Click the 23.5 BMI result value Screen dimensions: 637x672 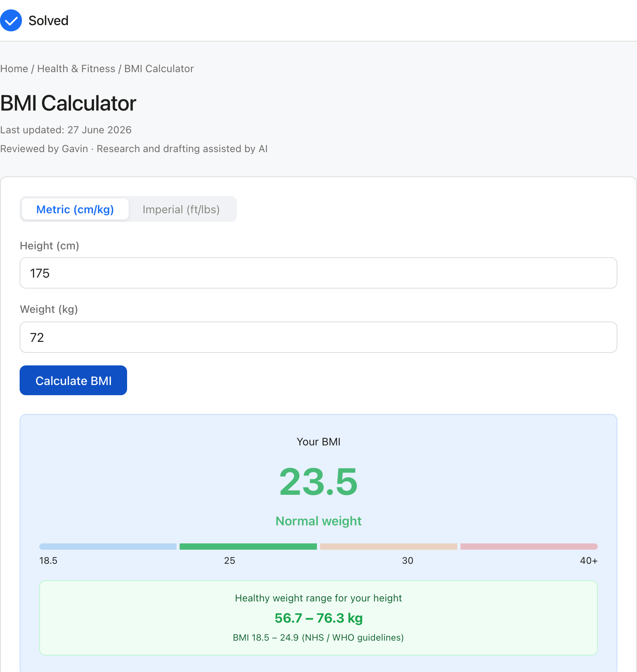[x=318, y=482]
